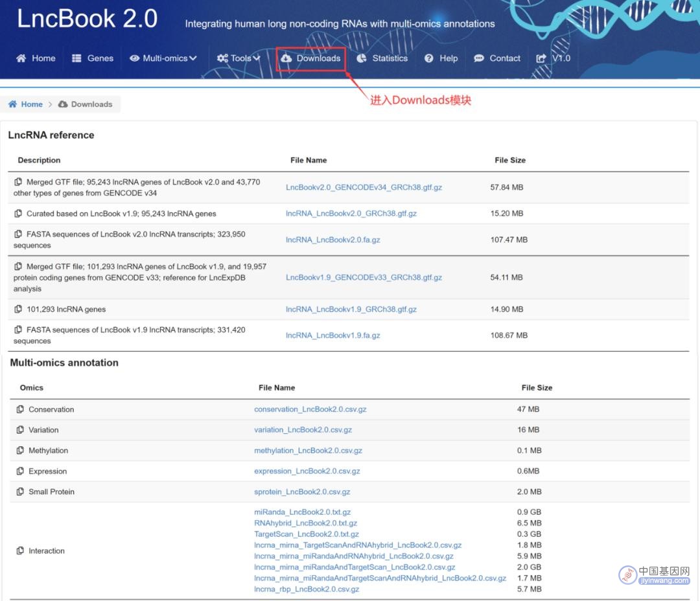Click the Downloads cloud icon in navbar
This screenshot has height=601, width=700.
point(286,58)
